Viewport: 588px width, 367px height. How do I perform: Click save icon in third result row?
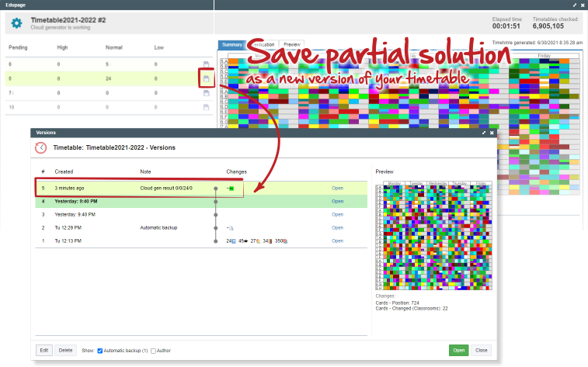(206, 93)
